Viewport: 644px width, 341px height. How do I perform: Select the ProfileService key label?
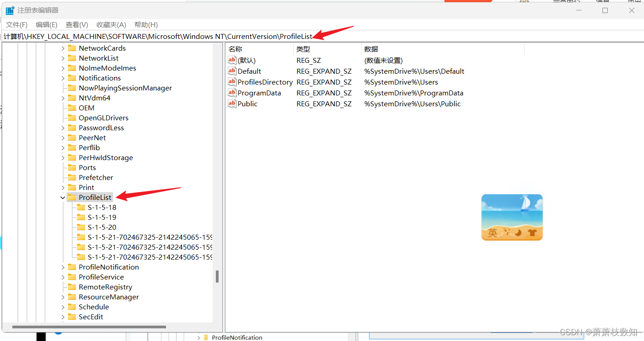tap(101, 277)
